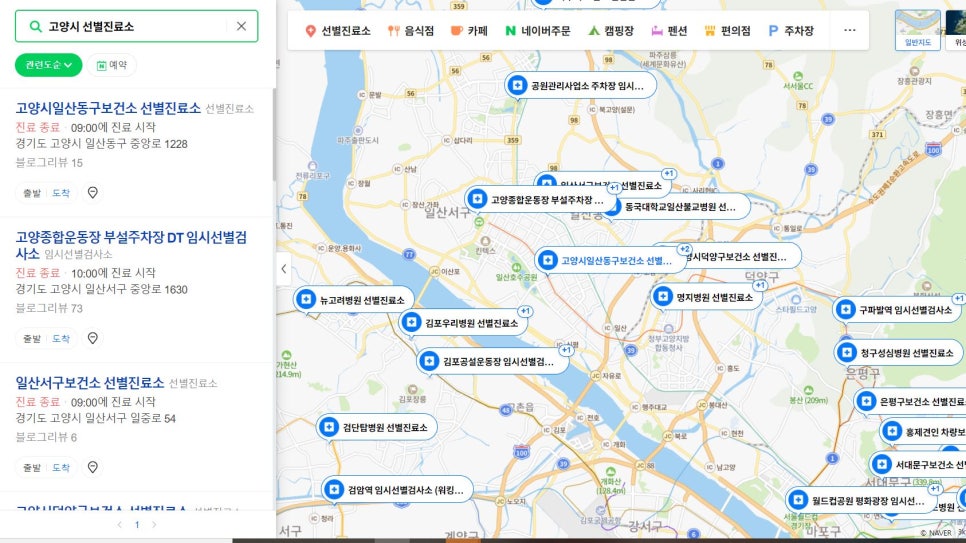Click location pin icon for 고양시일산동구보건소

[92, 193]
